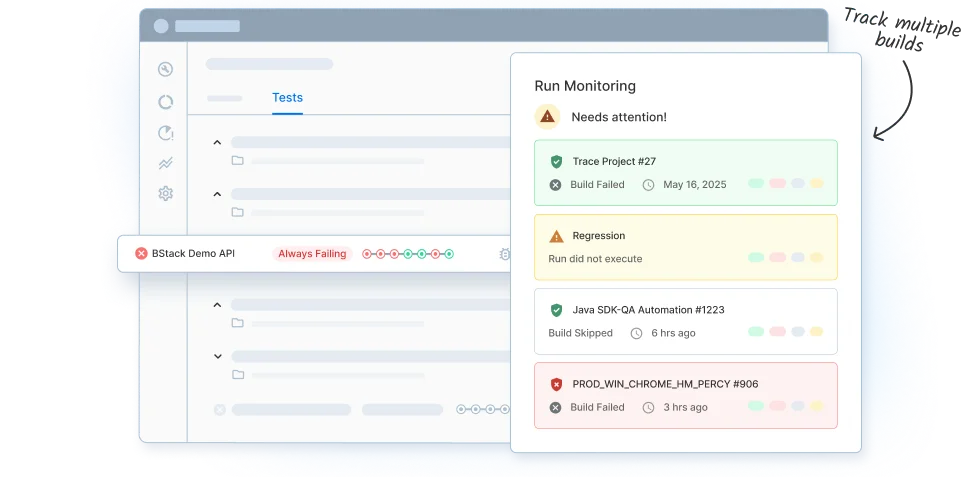
Task: Open the trends chart sidebar icon
Action: tap(166, 163)
